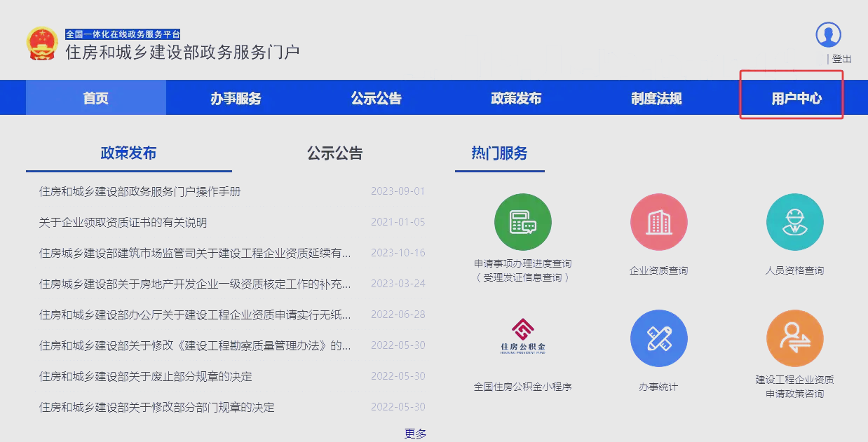Click the date 2022-06-28
Screen dimensions: 868x442
pos(398,315)
